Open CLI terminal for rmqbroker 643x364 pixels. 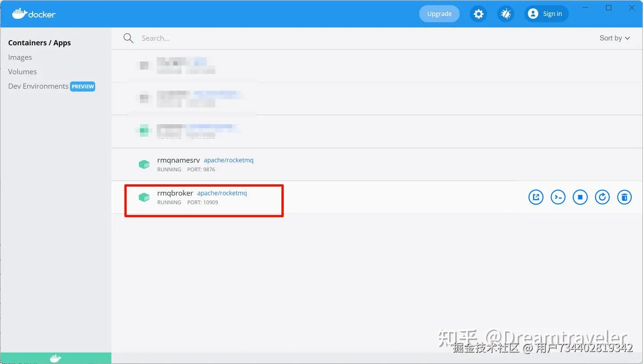[558, 197]
